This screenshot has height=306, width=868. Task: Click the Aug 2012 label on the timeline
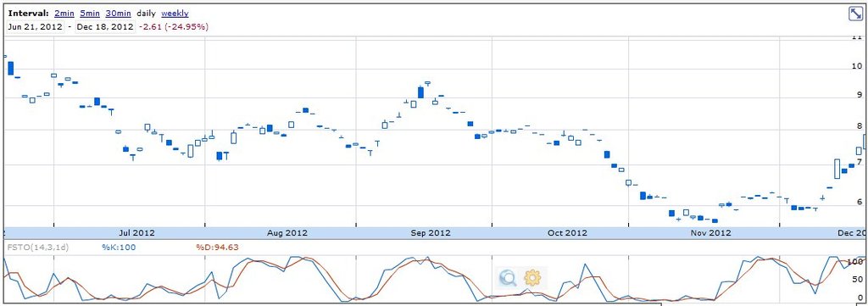point(287,233)
